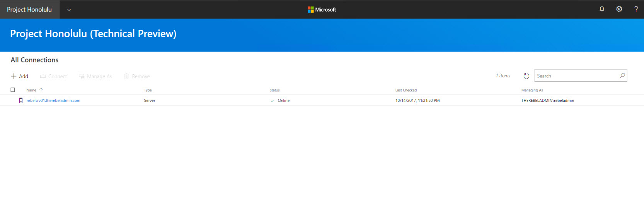The height and width of the screenshot is (215, 644).
Task: Open rebelsrv01.therebeladmin.com connection link
Action: pyautogui.click(x=53, y=100)
